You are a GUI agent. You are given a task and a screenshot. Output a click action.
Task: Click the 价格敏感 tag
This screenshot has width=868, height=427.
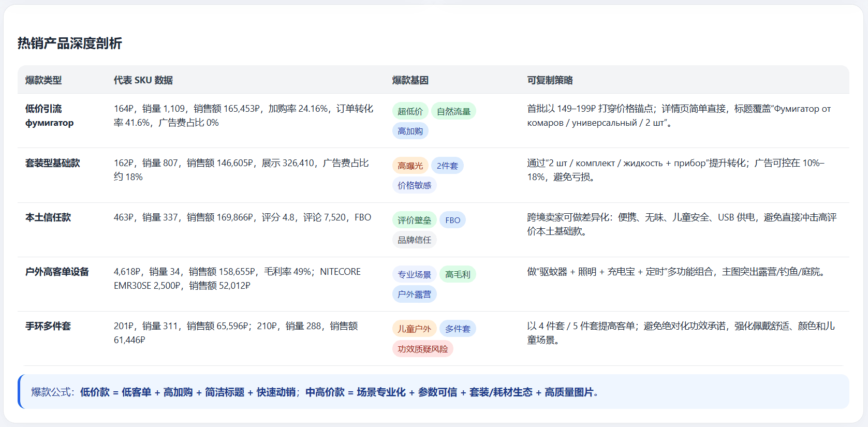[414, 185]
